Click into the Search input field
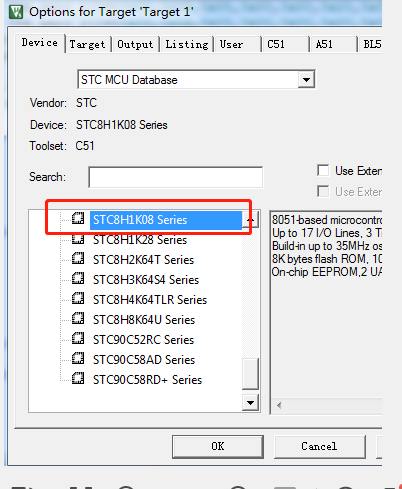The height and width of the screenshot is (489, 402). click(x=176, y=177)
